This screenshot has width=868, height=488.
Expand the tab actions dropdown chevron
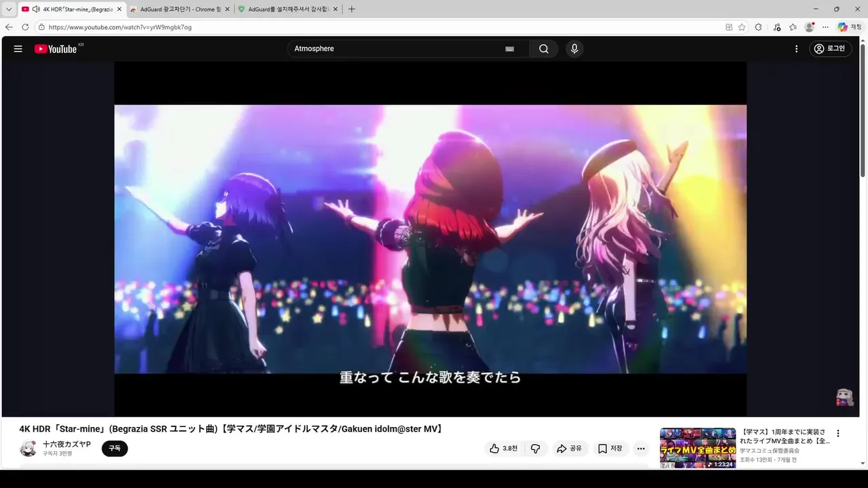point(9,9)
